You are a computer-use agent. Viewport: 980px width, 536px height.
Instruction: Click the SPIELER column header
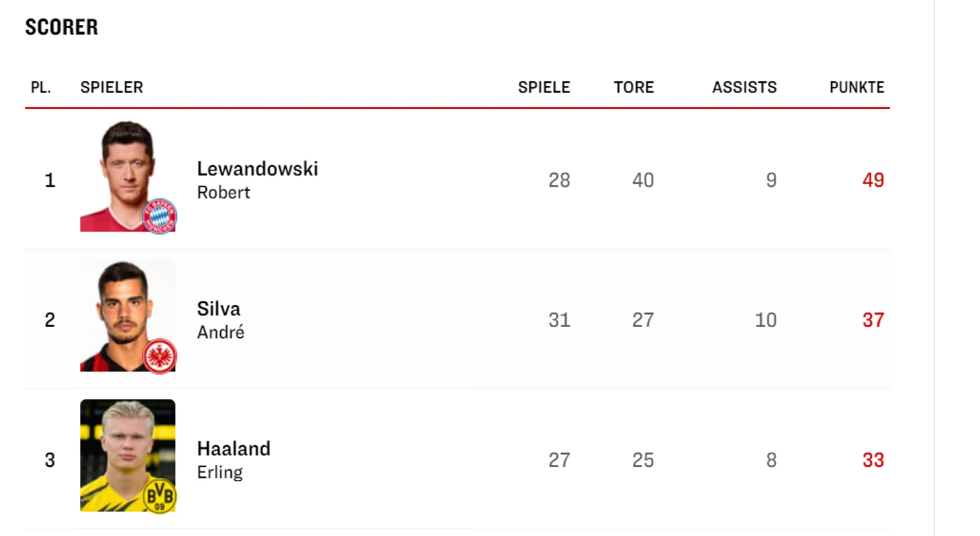[111, 87]
